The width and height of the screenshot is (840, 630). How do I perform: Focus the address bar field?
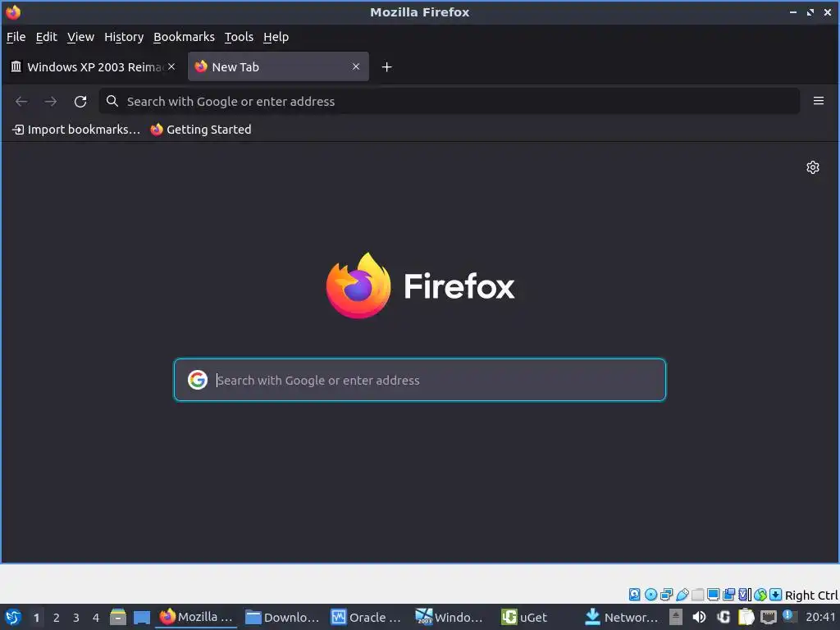(x=449, y=101)
